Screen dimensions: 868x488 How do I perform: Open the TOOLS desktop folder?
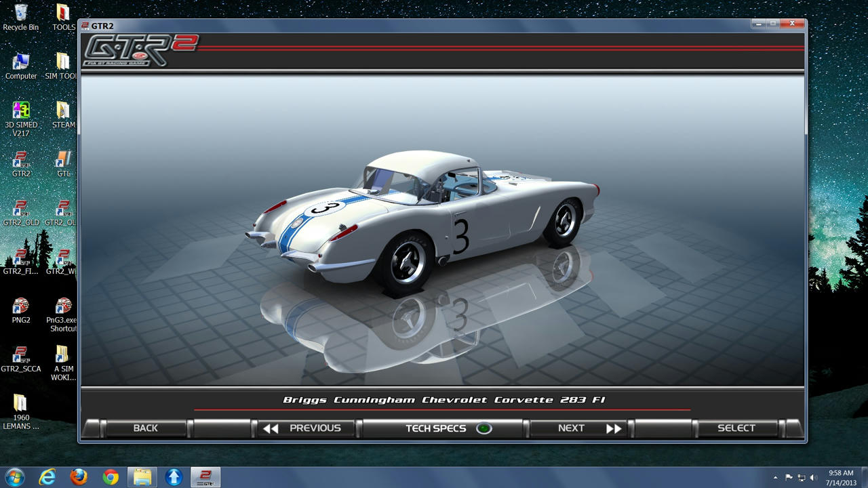(x=63, y=18)
